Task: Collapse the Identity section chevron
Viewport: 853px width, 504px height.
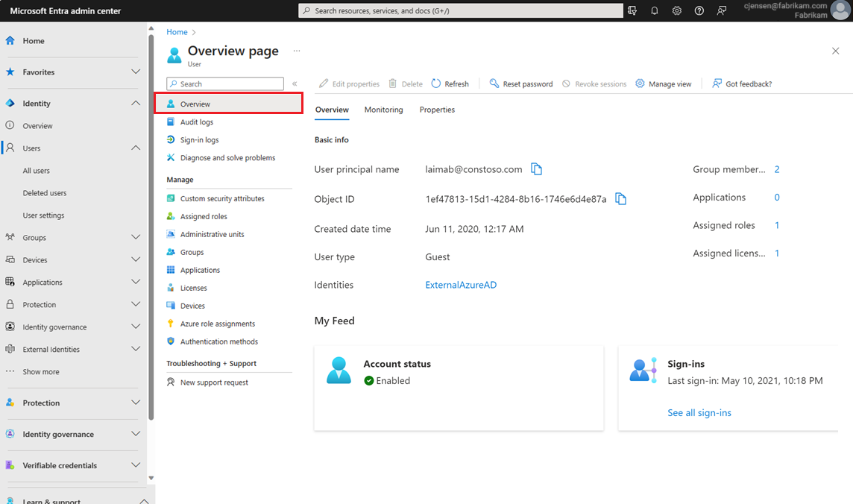Action: coord(136,104)
